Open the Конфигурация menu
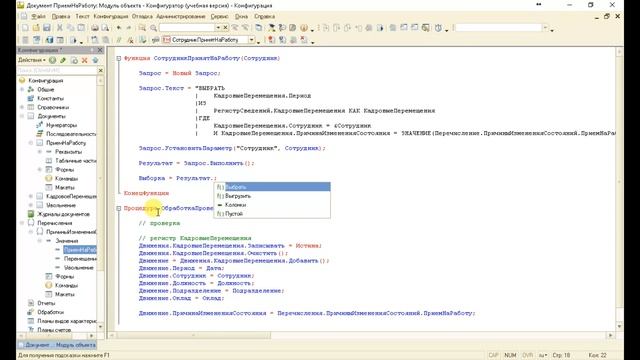Viewport: 640px width, 360px height. 111,16
